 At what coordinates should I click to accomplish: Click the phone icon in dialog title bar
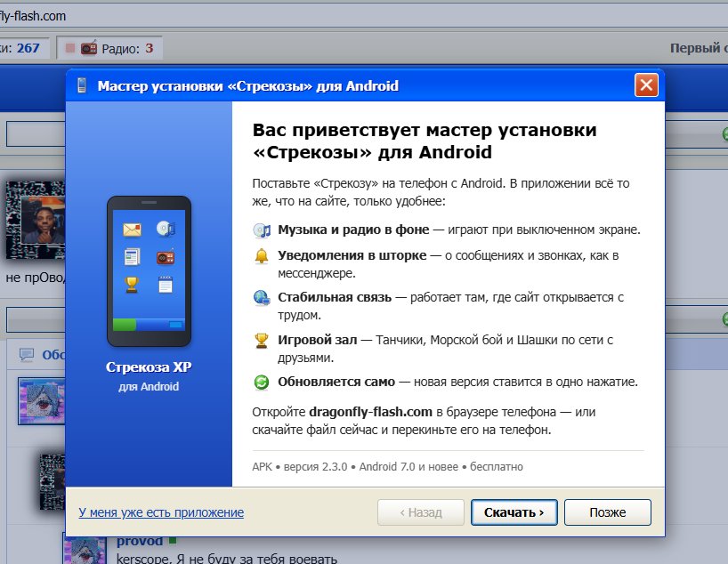[x=82, y=85]
